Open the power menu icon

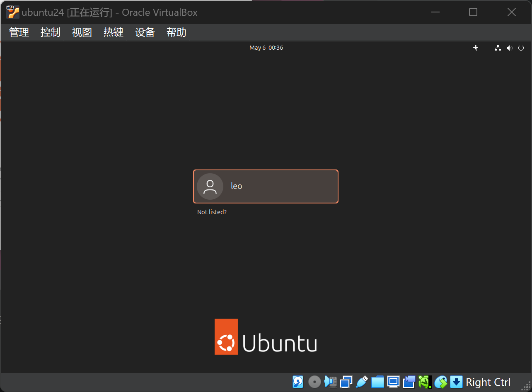tap(521, 48)
